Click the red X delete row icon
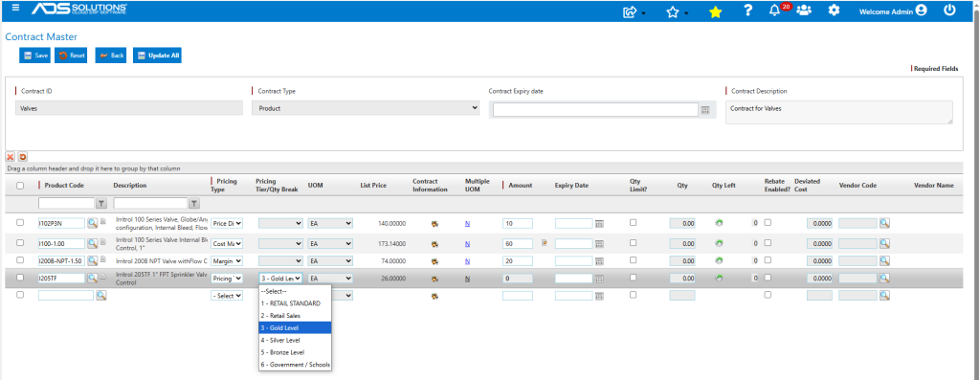The width and height of the screenshot is (980, 380). click(11, 156)
